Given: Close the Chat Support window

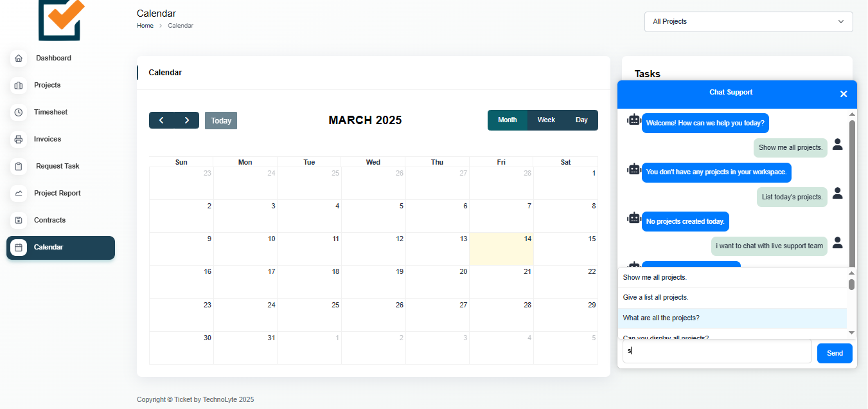Looking at the screenshot, I should pos(844,94).
